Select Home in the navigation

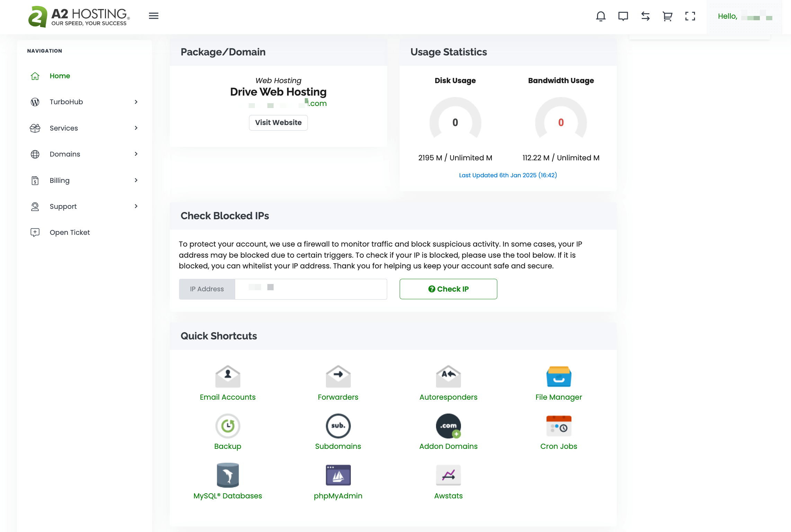point(60,76)
